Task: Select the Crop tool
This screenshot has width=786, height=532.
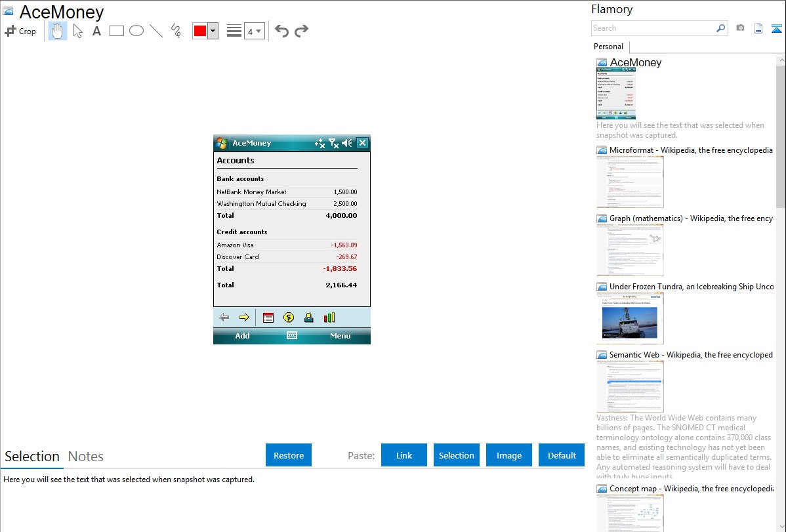Action: [x=20, y=31]
